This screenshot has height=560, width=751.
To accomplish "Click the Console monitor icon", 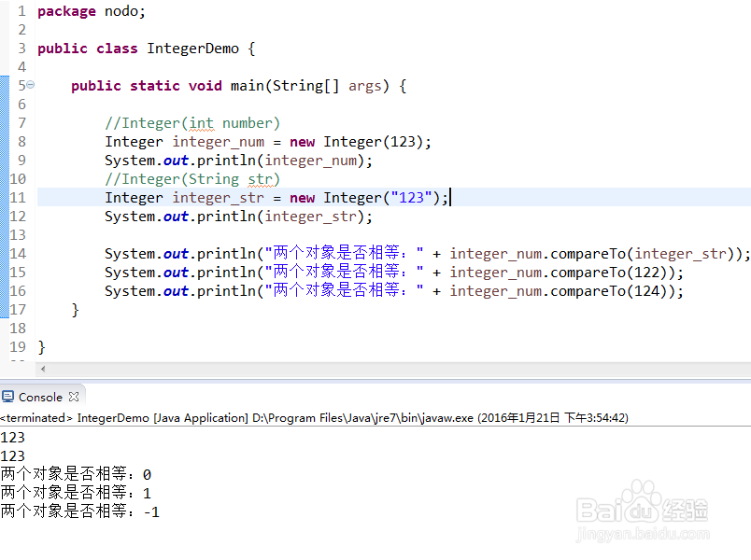I will [8, 397].
